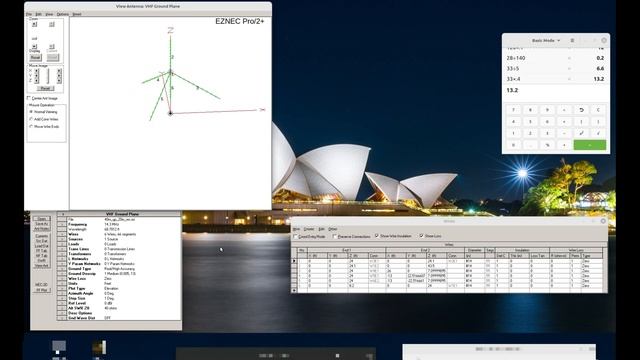
Task: Open Other menu in Wires window
Action: click(333, 229)
